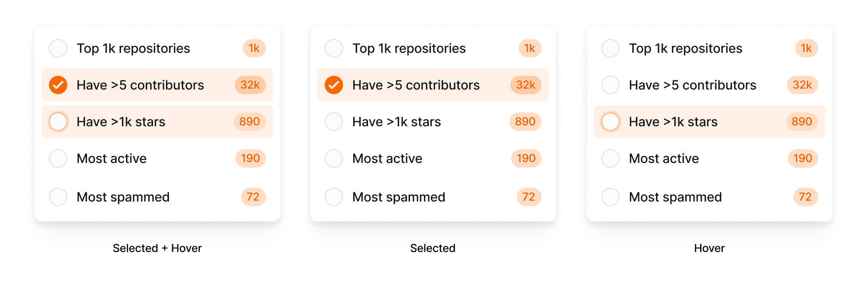Click the 'Most spammed' label in Hover panel
This screenshot has width=868, height=298.
(x=675, y=197)
